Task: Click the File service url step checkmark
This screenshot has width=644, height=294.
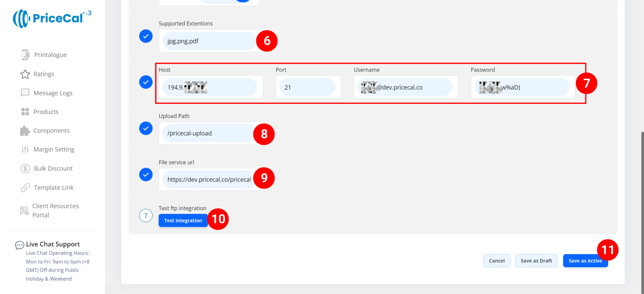Action: pos(146,175)
